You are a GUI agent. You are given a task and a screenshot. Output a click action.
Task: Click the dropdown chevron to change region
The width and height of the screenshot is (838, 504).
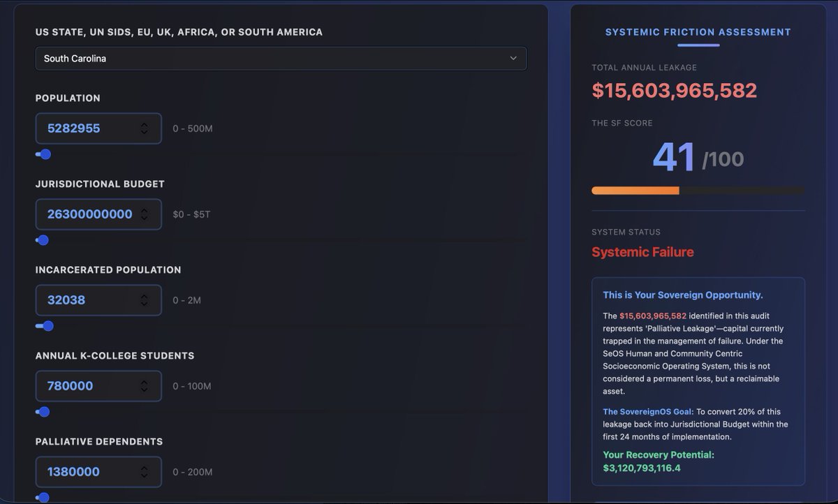click(x=513, y=59)
